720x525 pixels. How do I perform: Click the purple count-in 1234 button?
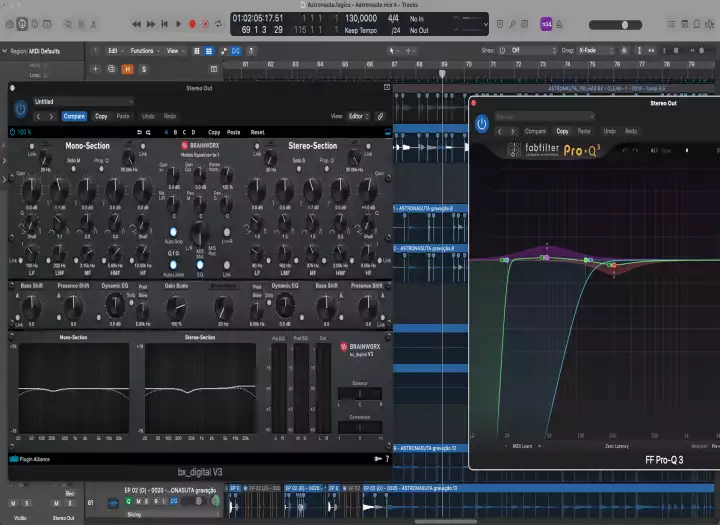click(546, 24)
